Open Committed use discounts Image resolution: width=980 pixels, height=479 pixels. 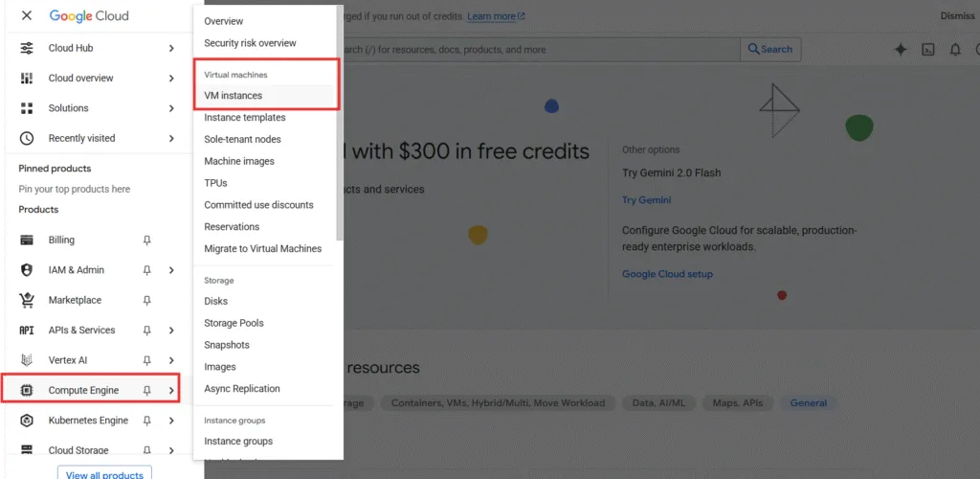click(258, 205)
